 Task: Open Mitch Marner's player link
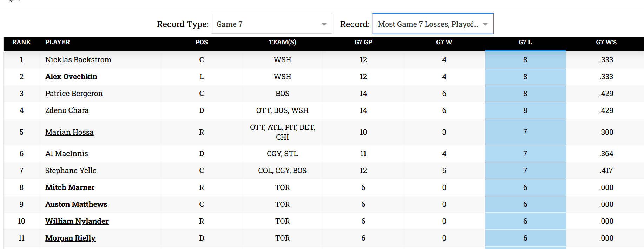pyautogui.click(x=70, y=187)
